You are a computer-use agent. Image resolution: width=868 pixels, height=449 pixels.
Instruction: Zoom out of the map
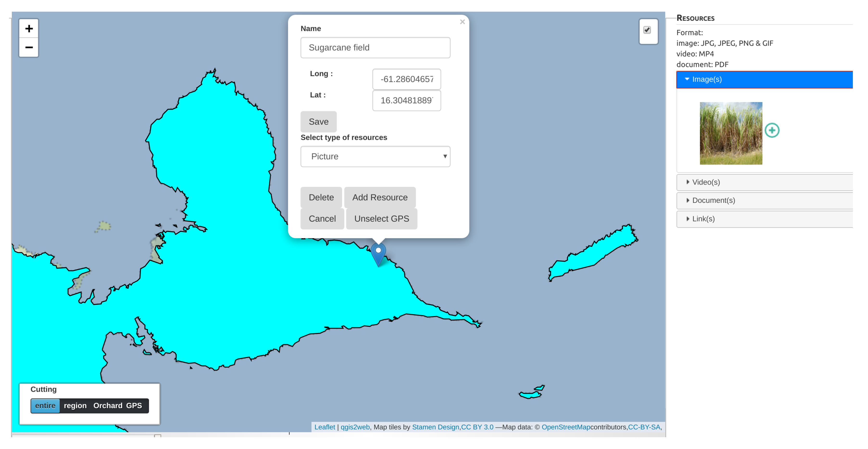pyautogui.click(x=29, y=48)
